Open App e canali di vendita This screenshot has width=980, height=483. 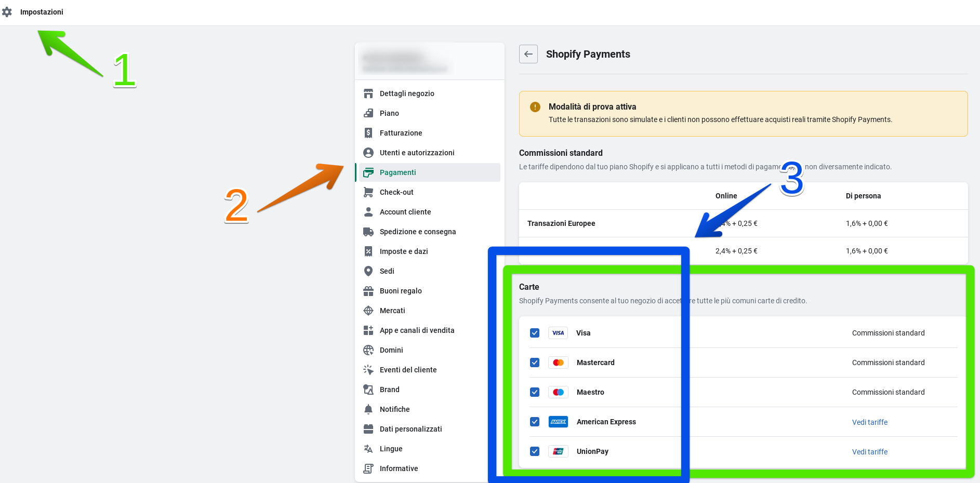pos(429,330)
